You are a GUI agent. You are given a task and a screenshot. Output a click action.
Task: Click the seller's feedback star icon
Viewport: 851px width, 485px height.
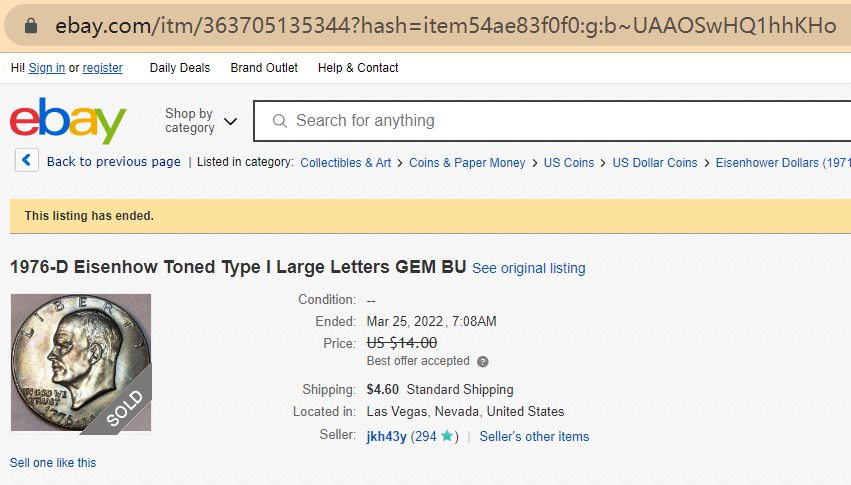coord(447,436)
